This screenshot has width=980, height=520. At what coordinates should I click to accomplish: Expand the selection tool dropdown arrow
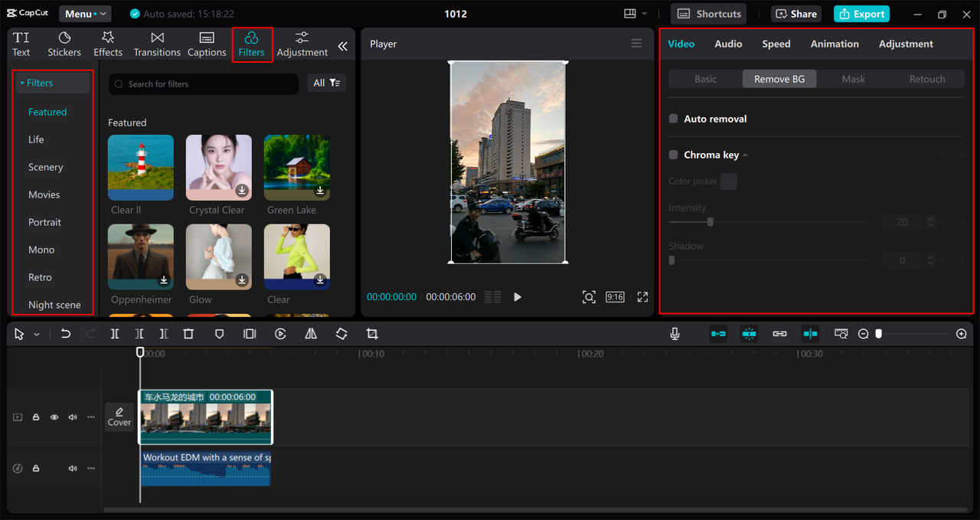(36, 335)
